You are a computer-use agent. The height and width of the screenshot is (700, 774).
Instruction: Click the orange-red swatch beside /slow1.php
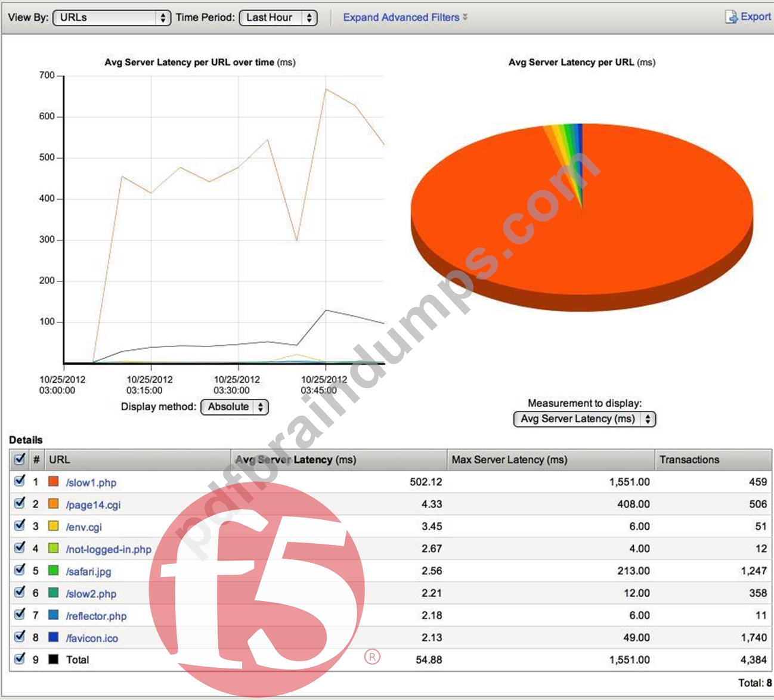53,481
